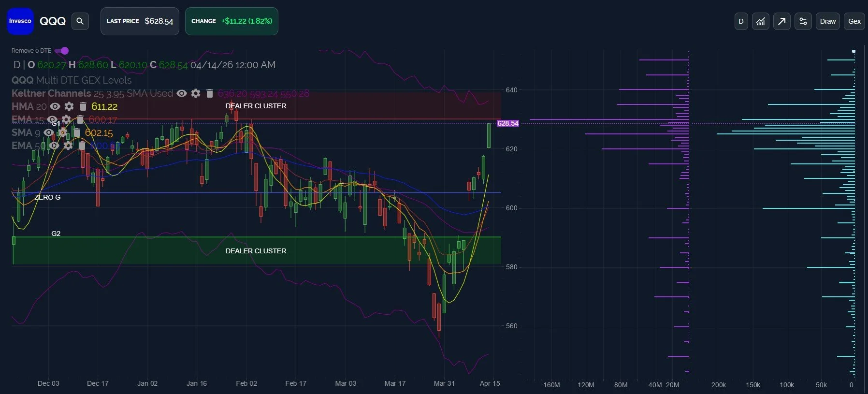Click the diagonal arrow toolbar button

point(782,21)
